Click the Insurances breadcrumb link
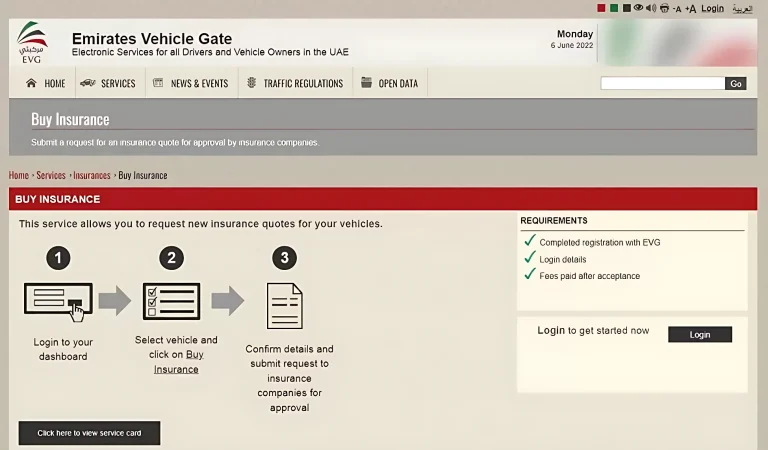 coord(92,175)
